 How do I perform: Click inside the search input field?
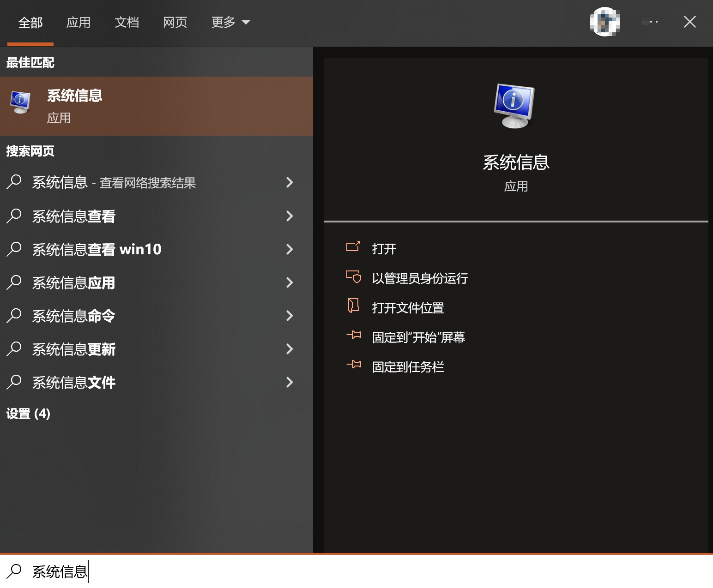pos(139,571)
